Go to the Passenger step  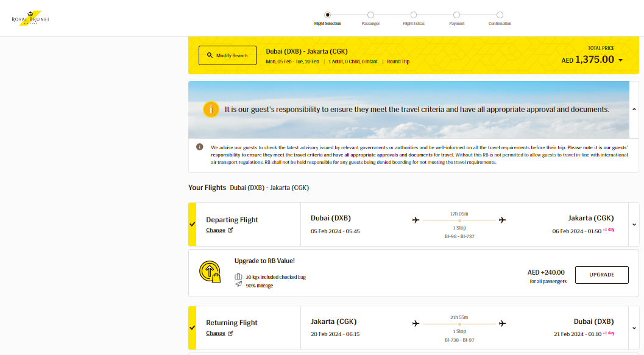click(370, 15)
